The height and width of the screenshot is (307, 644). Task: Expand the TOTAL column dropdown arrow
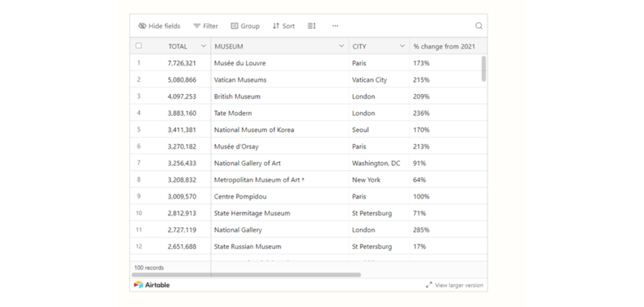[x=204, y=46]
